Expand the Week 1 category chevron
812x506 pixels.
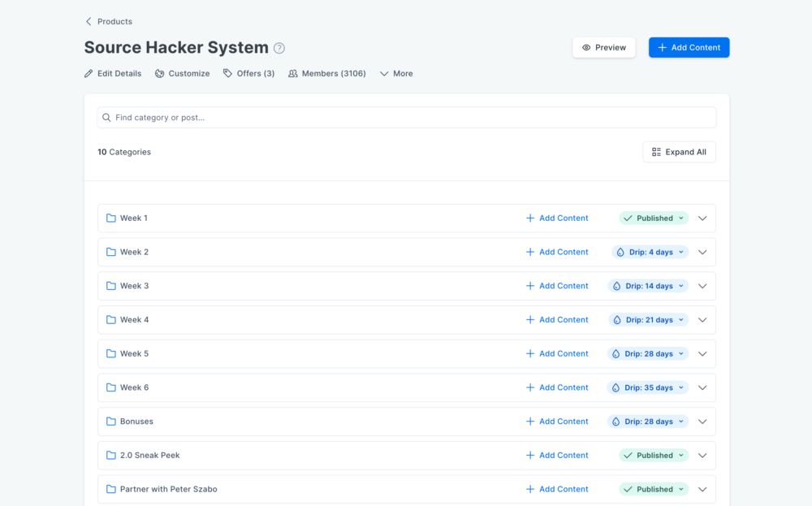pos(702,218)
